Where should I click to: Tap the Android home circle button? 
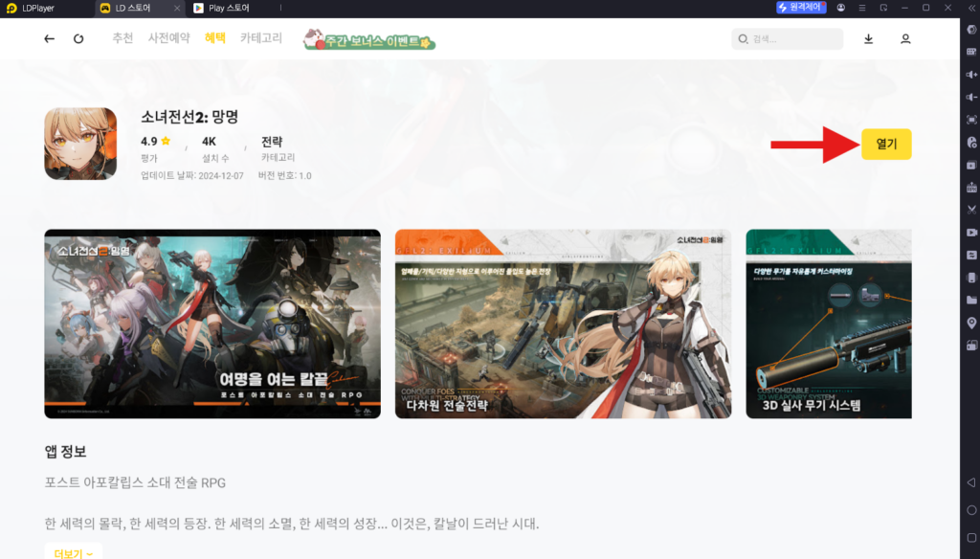pos(971,510)
